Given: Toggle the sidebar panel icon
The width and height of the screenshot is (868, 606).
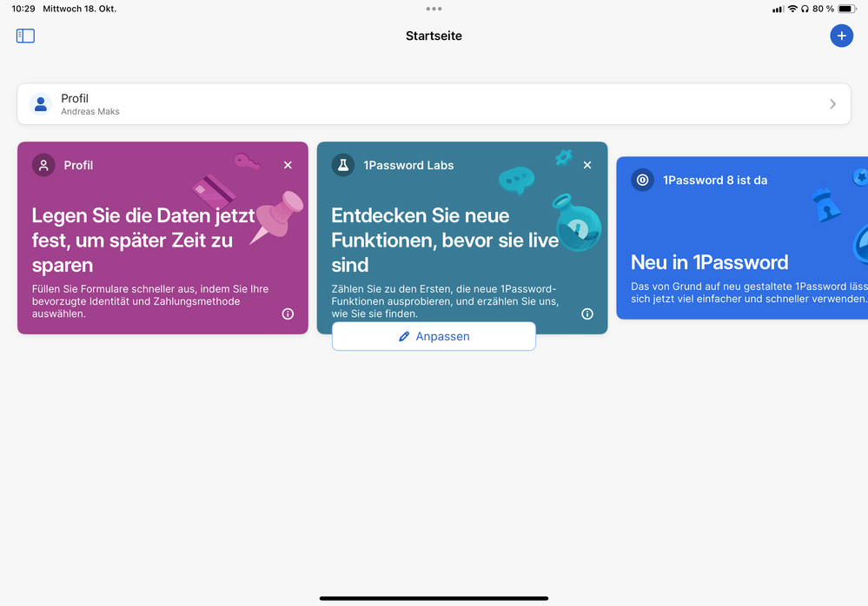Looking at the screenshot, I should tap(25, 36).
